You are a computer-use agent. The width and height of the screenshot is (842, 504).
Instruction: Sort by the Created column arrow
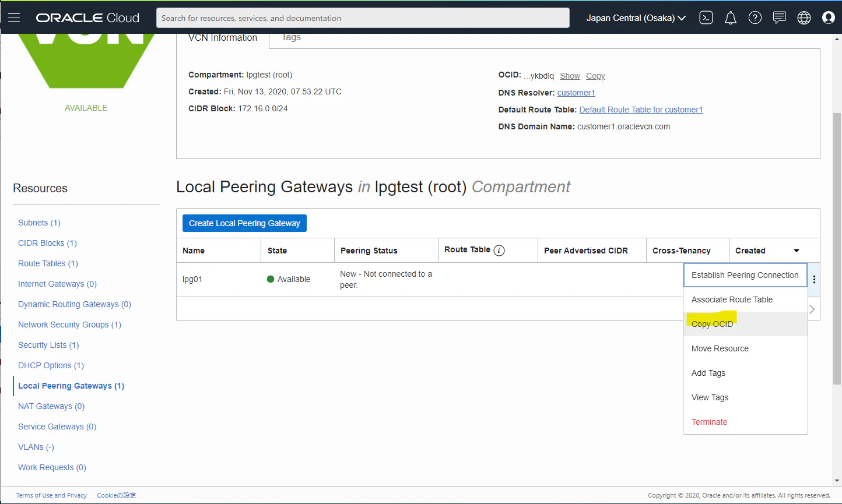797,251
